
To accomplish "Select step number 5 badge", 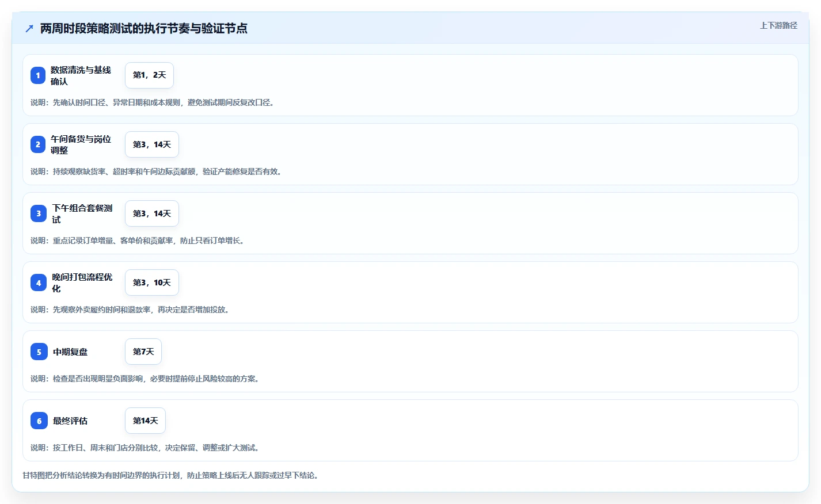I will pyautogui.click(x=39, y=352).
